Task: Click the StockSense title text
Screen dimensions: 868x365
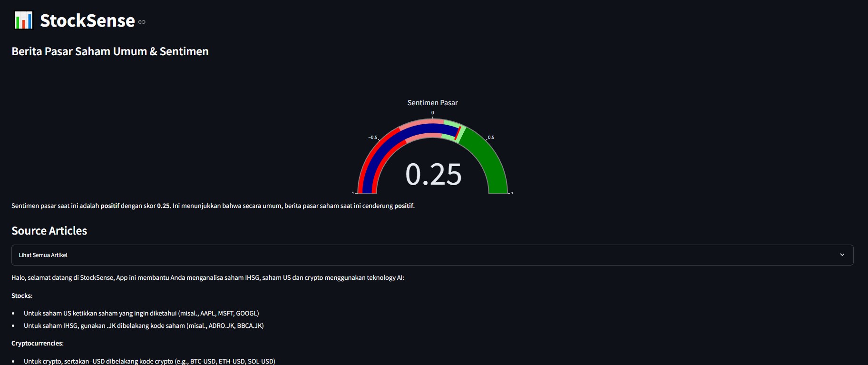Action: point(88,21)
